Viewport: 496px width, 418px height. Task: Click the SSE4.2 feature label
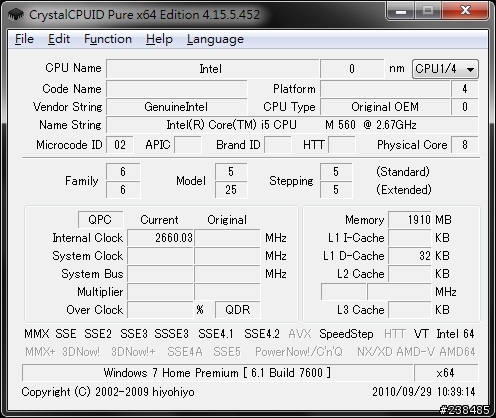[262, 334]
